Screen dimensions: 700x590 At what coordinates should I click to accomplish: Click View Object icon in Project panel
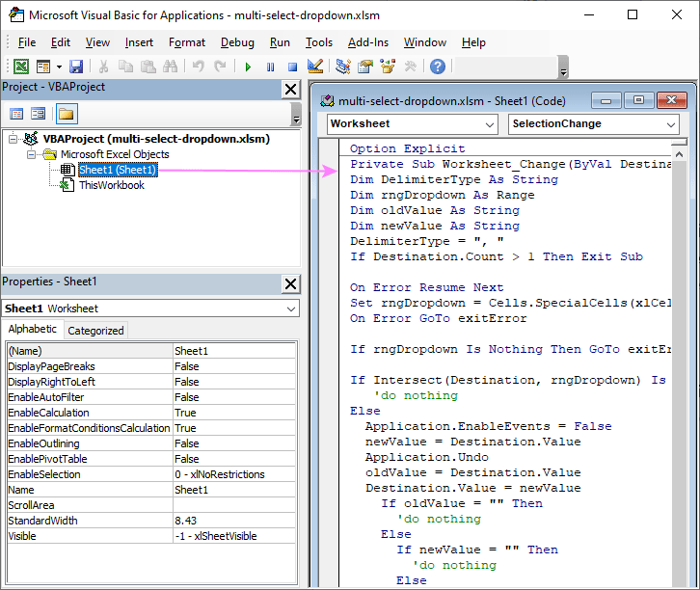pos(38,114)
